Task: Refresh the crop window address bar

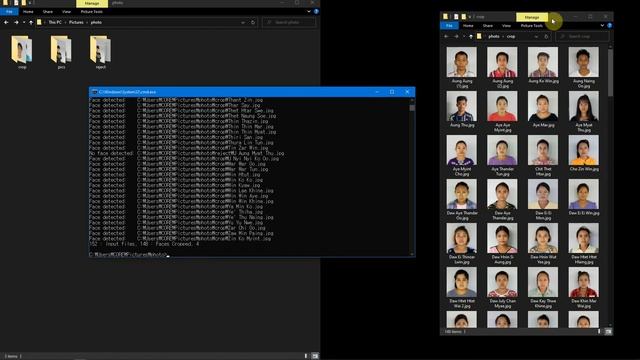Action: (546, 36)
